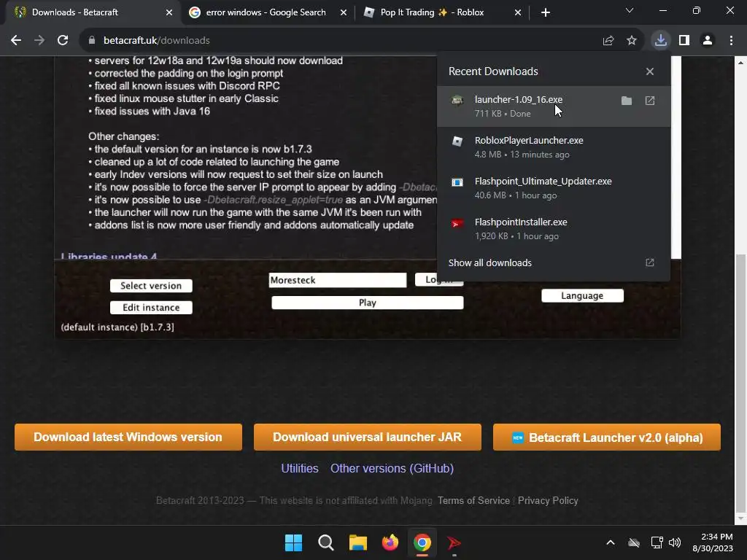This screenshot has height=560, width=747.
Task: Click the launcher-1.09_16.exe file icon
Action: (x=457, y=101)
